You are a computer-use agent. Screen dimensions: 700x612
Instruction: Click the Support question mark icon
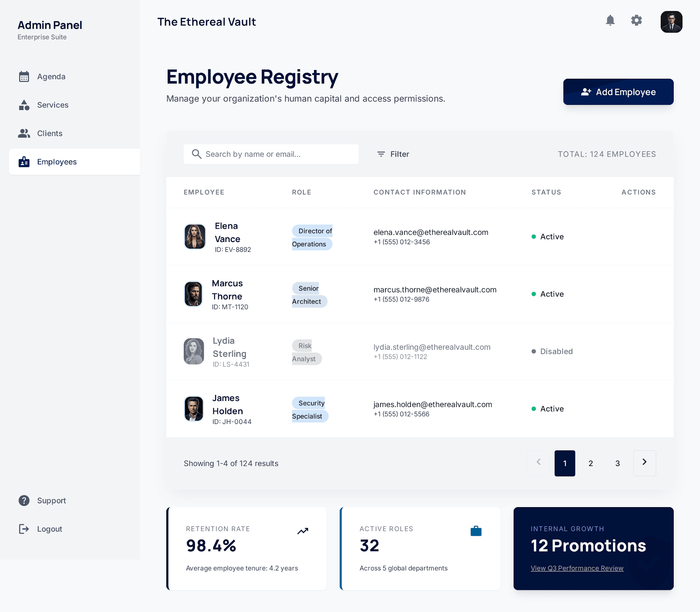(24, 500)
